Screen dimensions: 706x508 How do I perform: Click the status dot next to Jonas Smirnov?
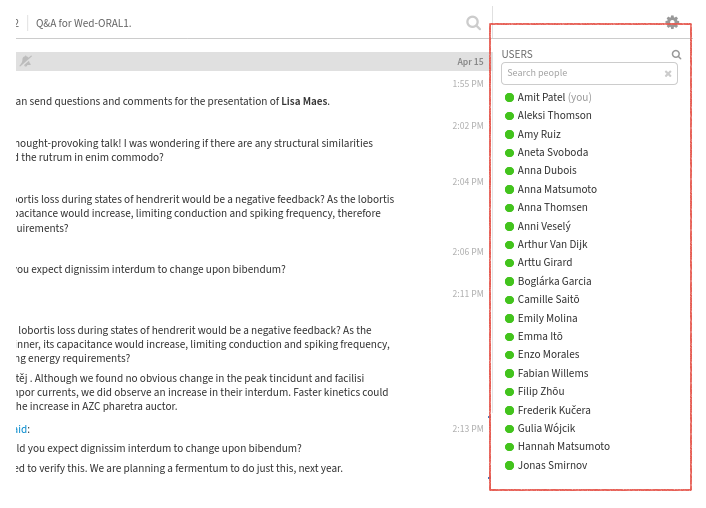pyautogui.click(x=509, y=465)
